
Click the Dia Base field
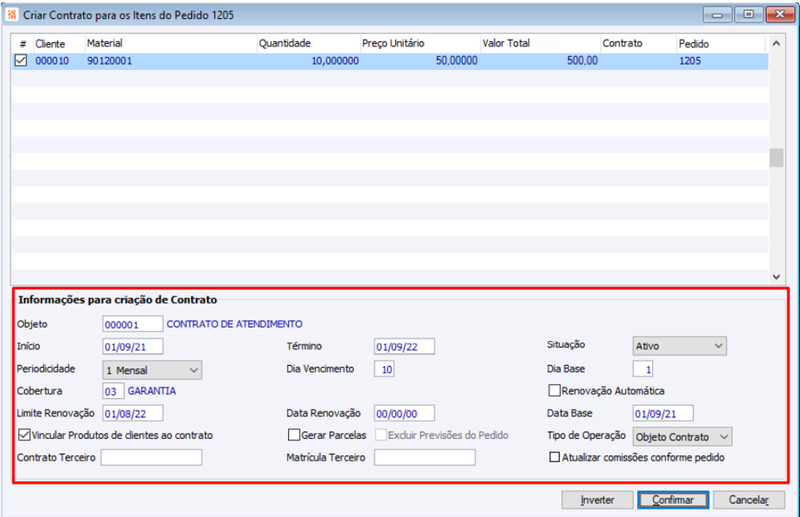click(x=643, y=369)
